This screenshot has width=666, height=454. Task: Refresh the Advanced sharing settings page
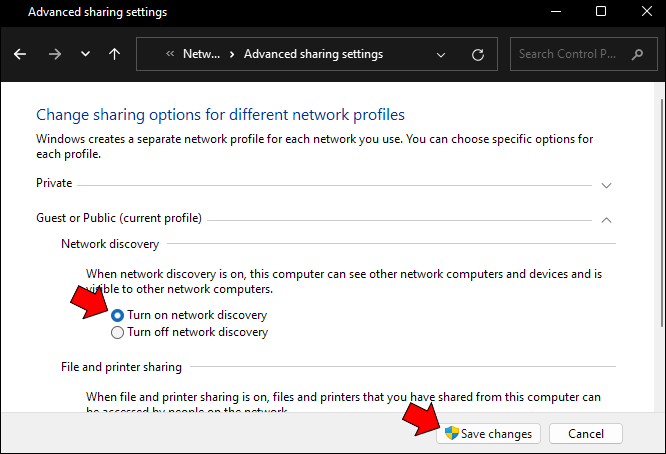pyautogui.click(x=478, y=54)
